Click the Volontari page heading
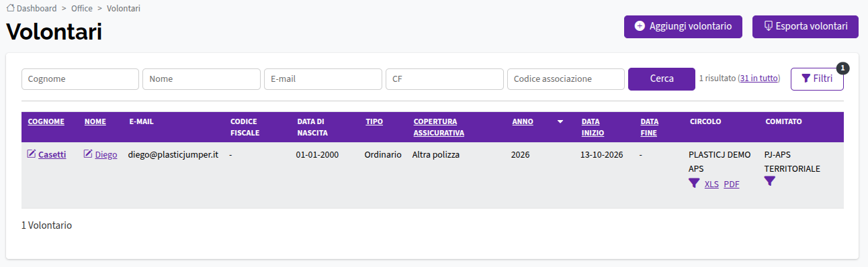The height and width of the screenshot is (267, 868). click(54, 32)
